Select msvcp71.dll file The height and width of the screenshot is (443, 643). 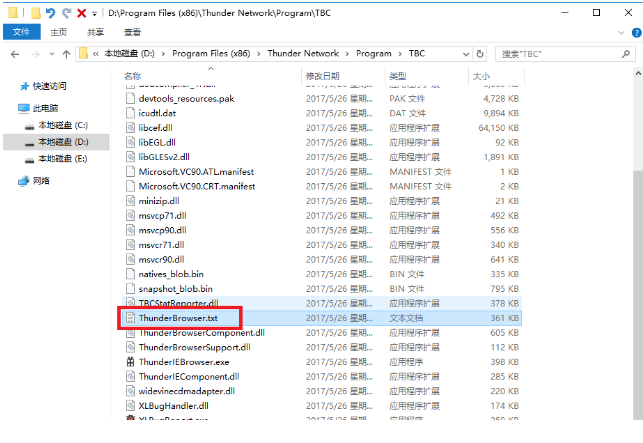pyautogui.click(x=162, y=216)
